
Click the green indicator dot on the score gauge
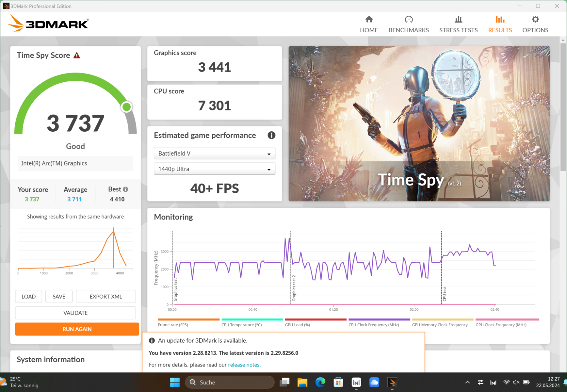[126, 107]
